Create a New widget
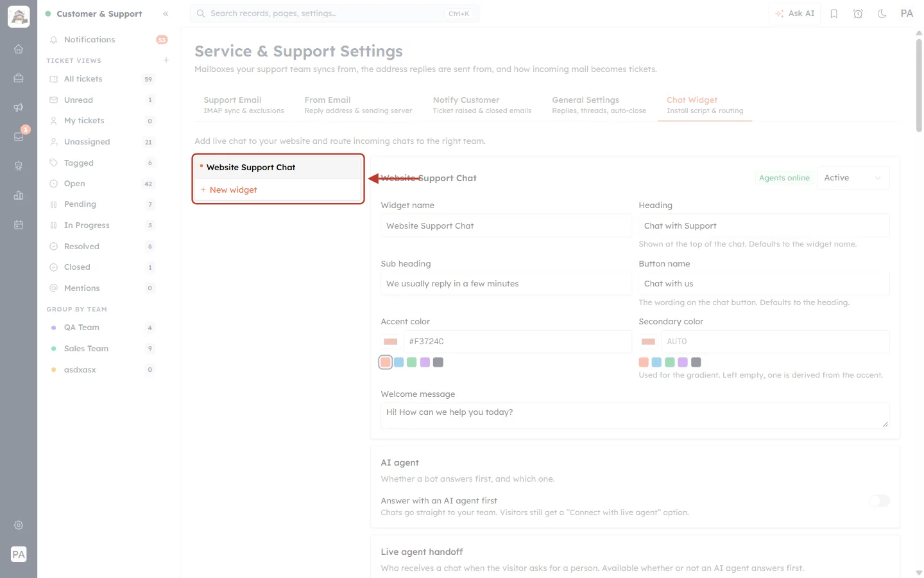924x578 pixels. (x=278, y=190)
